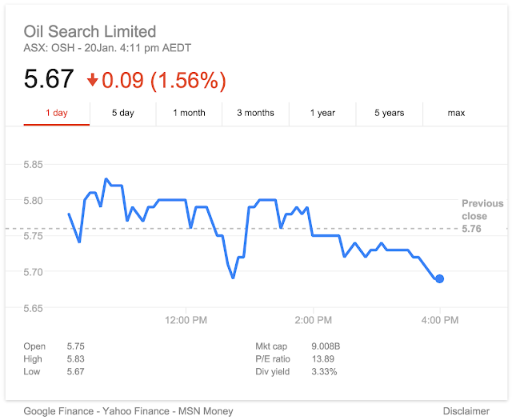The height and width of the screenshot is (420, 512).
Task: Click the Disclaimer link
Action: 466,411
